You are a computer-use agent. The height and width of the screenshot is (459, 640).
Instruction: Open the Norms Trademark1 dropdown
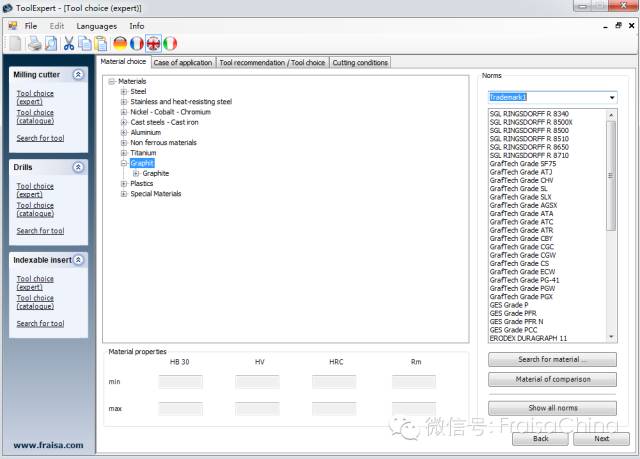(x=612, y=97)
